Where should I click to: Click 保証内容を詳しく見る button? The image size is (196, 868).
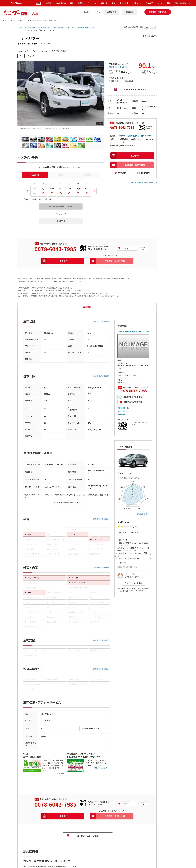coord(90,729)
